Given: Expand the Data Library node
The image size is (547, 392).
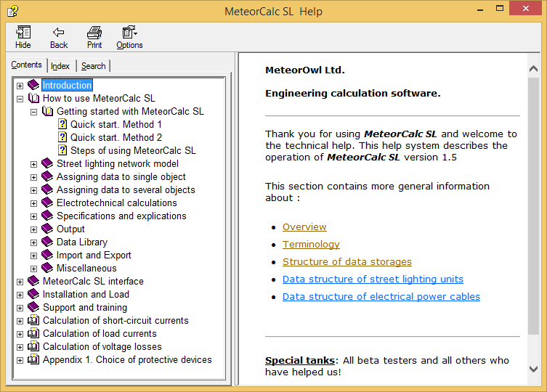Looking at the screenshot, I should coord(33,242).
